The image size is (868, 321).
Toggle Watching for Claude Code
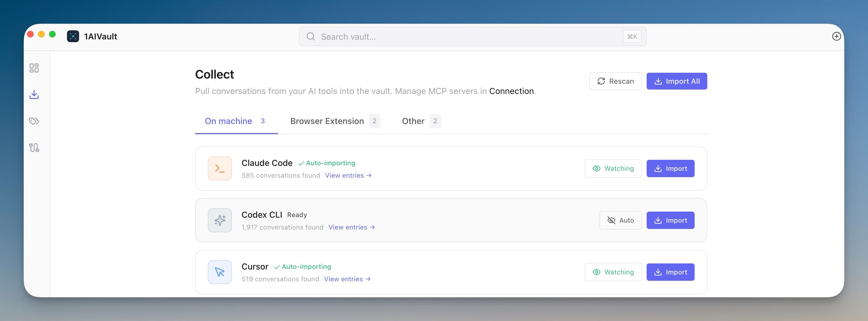pyautogui.click(x=613, y=168)
